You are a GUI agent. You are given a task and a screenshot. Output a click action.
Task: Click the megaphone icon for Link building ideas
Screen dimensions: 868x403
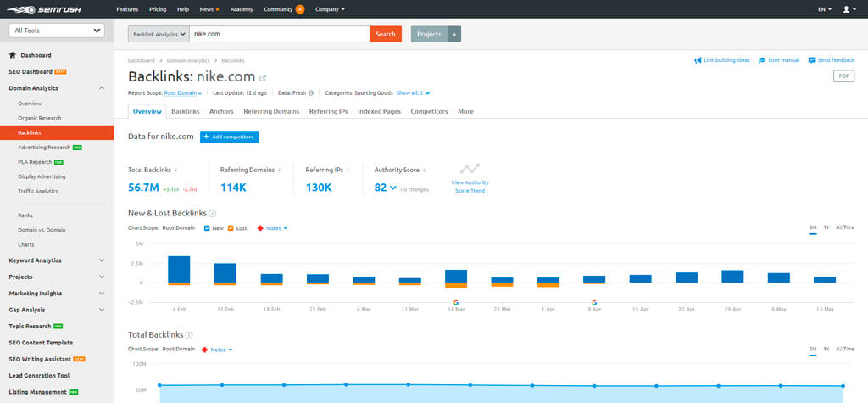coord(698,60)
